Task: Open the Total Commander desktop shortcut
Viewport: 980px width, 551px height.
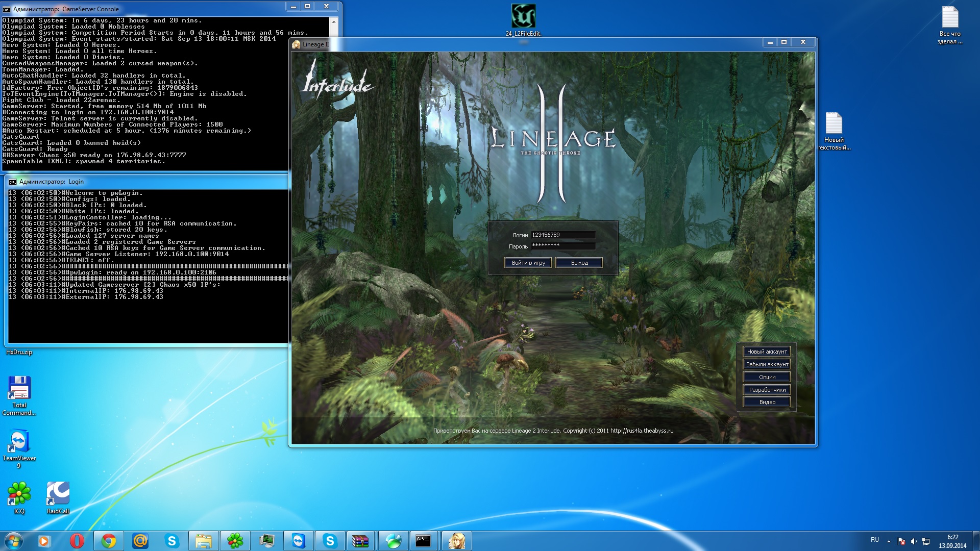Action: point(19,395)
